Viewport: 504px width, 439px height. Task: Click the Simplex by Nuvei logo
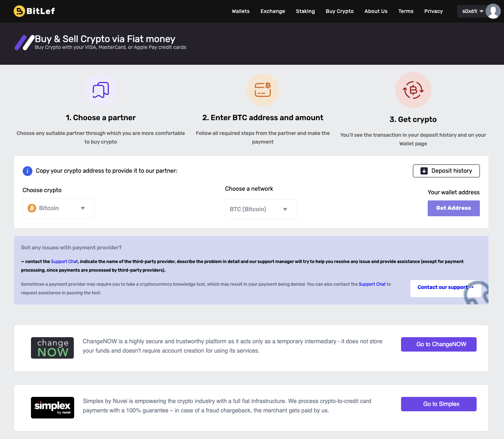(x=52, y=407)
